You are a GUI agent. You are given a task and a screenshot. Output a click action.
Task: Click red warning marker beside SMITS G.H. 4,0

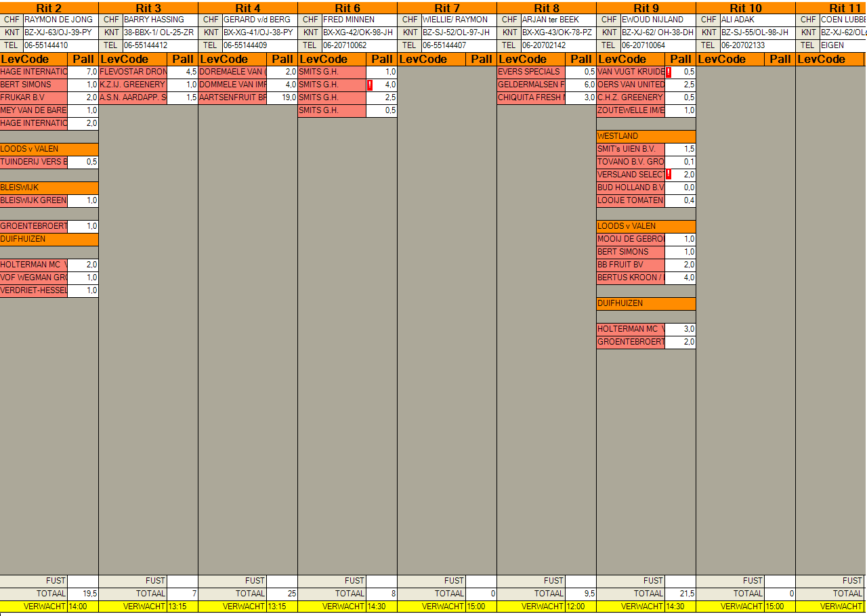pyautogui.click(x=370, y=85)
